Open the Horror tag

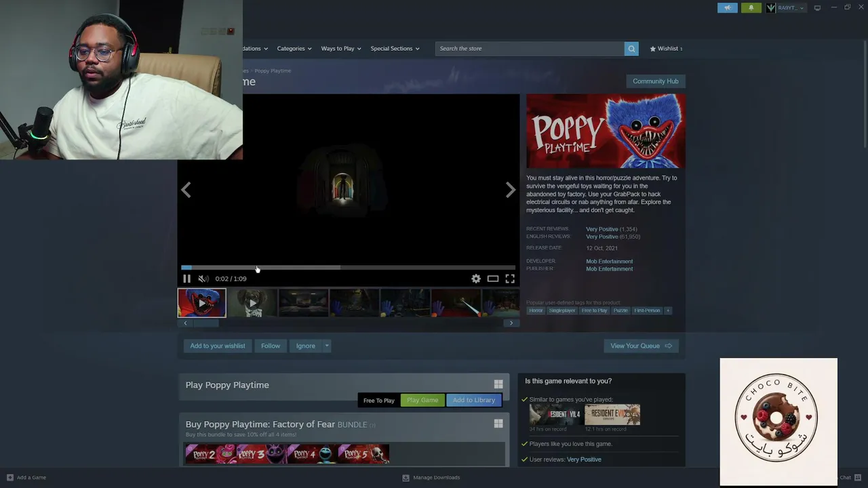pos(536,310)
